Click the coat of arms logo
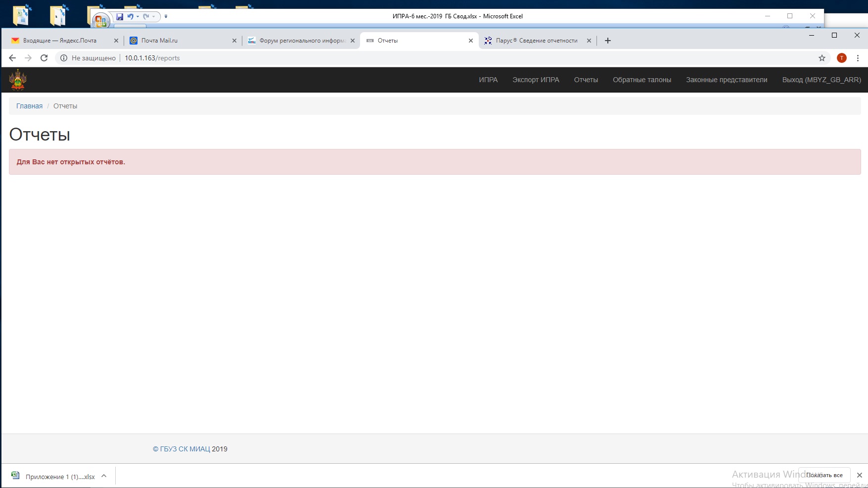The image size is (868, 488). [18, 80]
